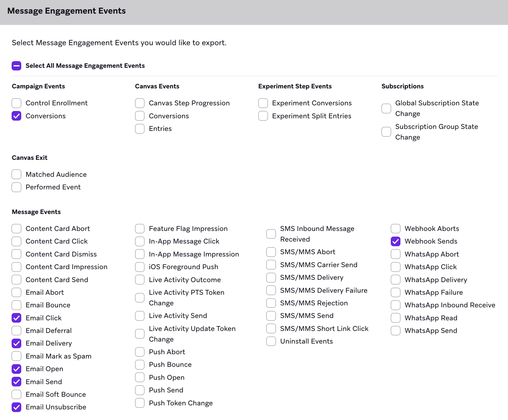The height and width of the screenshot is (420, 508).
Task: Check WhatsApp Inbound Receive
Action: 395,305
